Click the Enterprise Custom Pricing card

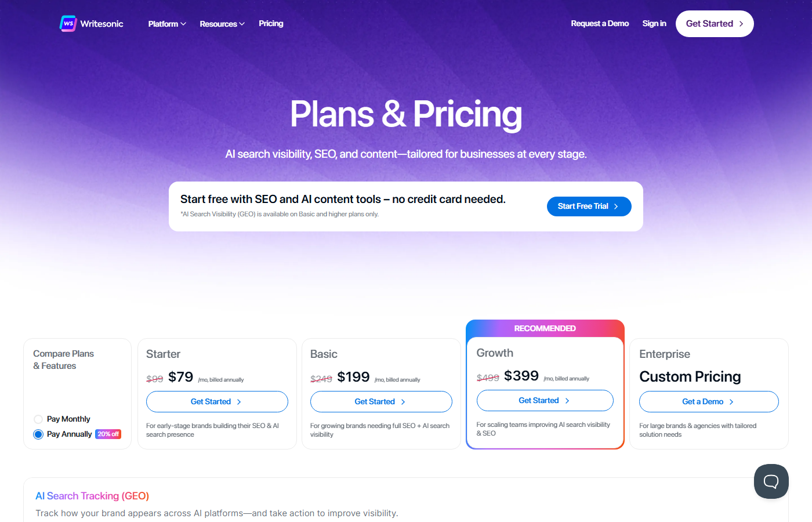[709, 394]
